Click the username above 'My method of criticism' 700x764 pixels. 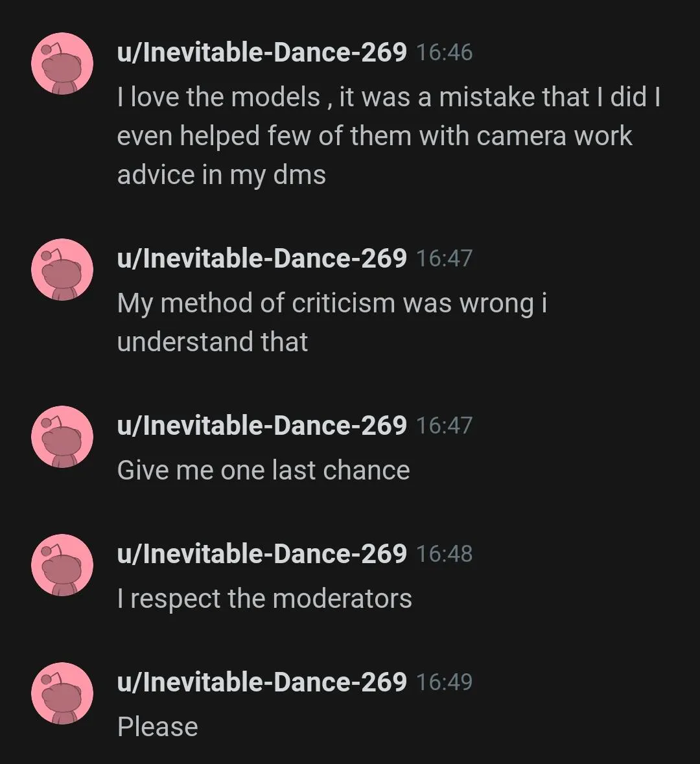[x=262, y=259]
